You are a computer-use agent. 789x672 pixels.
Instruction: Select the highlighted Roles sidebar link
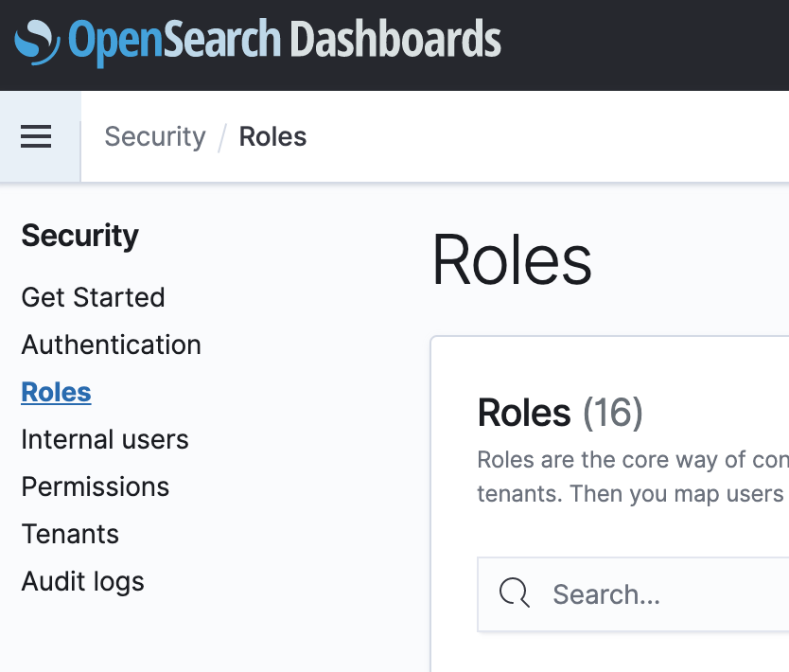56,392
